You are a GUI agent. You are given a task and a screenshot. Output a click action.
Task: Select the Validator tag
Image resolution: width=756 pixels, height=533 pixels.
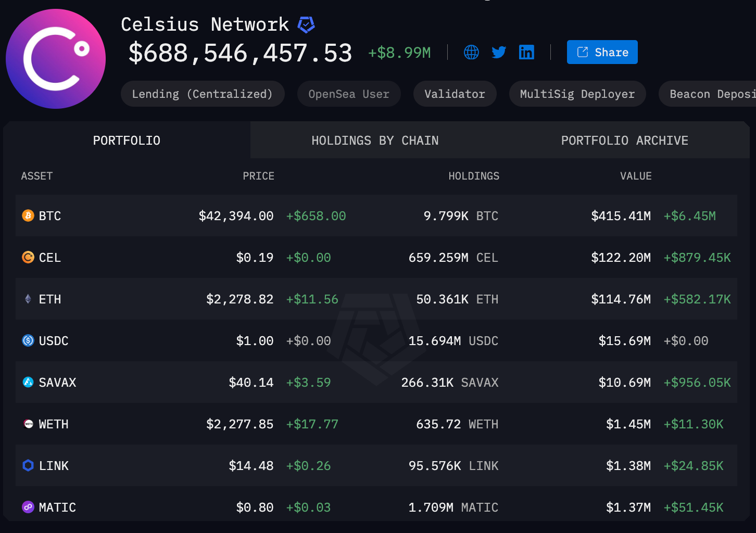tap(455, 94)
